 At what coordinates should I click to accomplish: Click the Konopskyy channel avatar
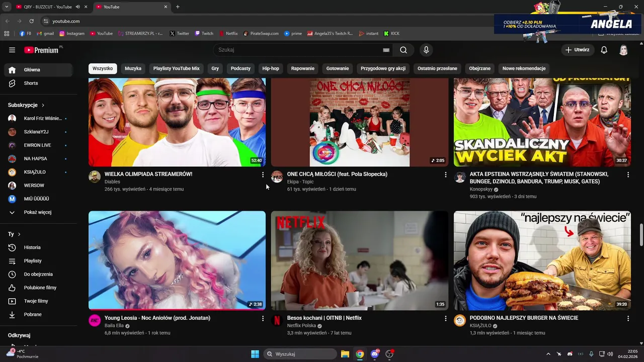pyautogui.click(x=460, y=176)
